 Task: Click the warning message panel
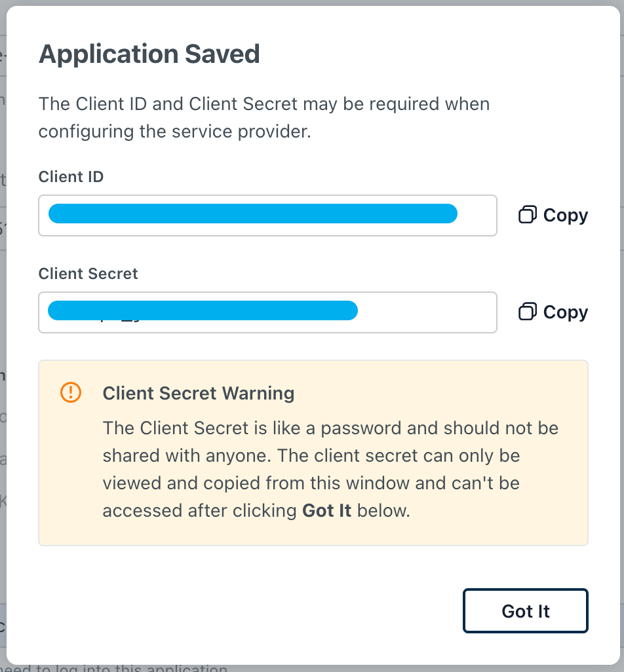pos(313,452)
